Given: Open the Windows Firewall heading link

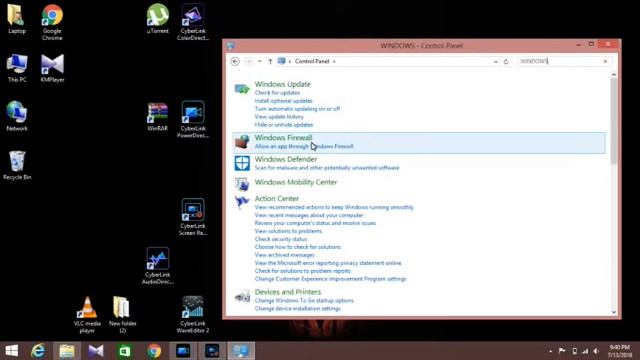Looking at the screenshot, I should point(283,138).
